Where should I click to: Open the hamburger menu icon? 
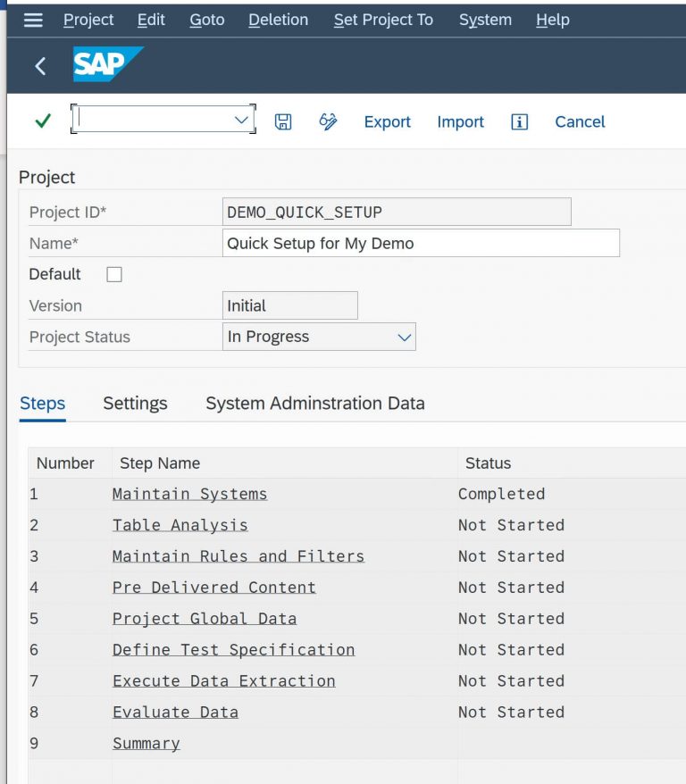[x=33, y=20]
